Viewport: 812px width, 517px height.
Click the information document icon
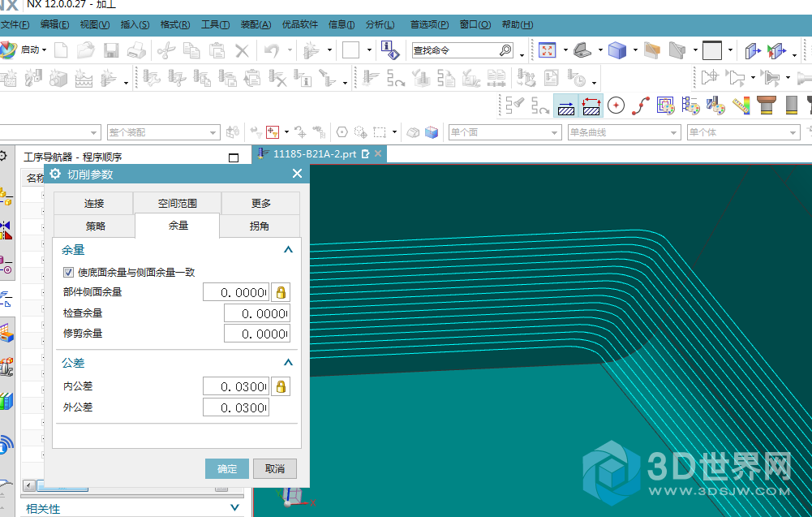click(x=389, y=50)
